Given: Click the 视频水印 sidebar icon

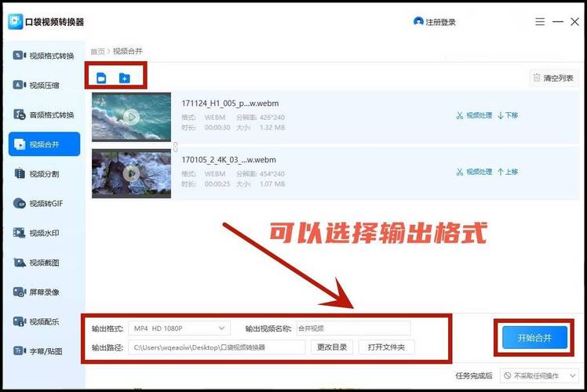Looking at the screenshot, I should 19,233.
